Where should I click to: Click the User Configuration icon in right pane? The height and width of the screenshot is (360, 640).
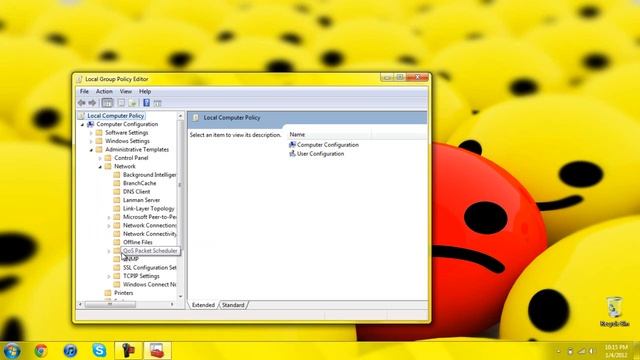tap(292, 153)
